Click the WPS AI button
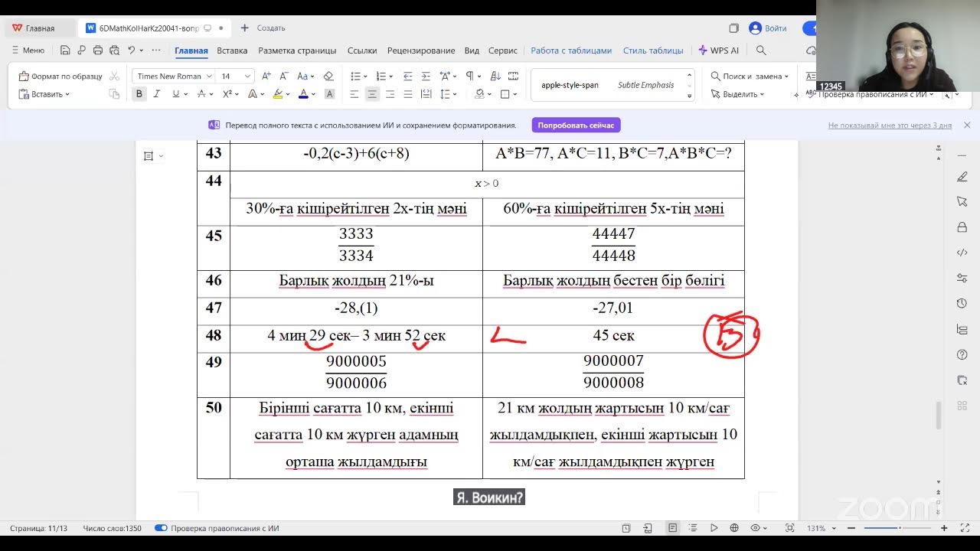 point(719,51)
